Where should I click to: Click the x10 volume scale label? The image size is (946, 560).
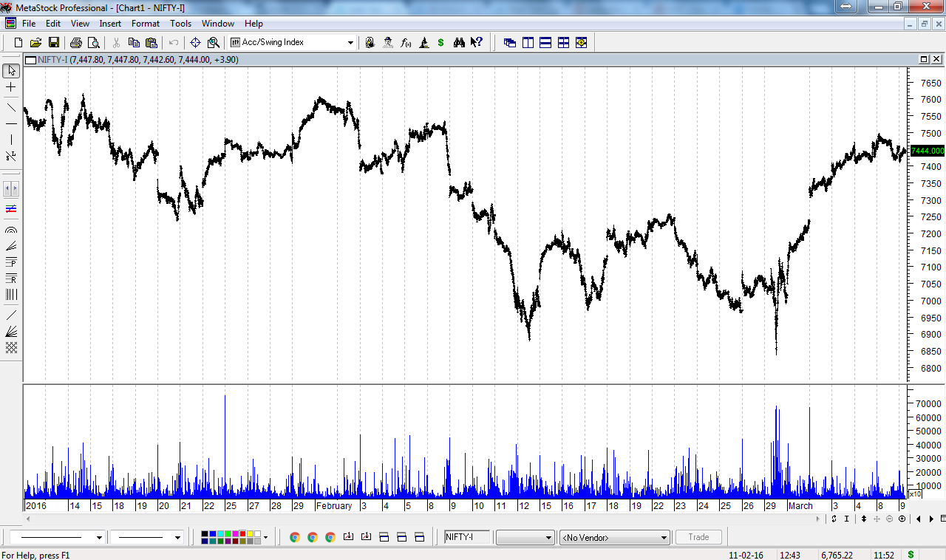click(914, 494)
